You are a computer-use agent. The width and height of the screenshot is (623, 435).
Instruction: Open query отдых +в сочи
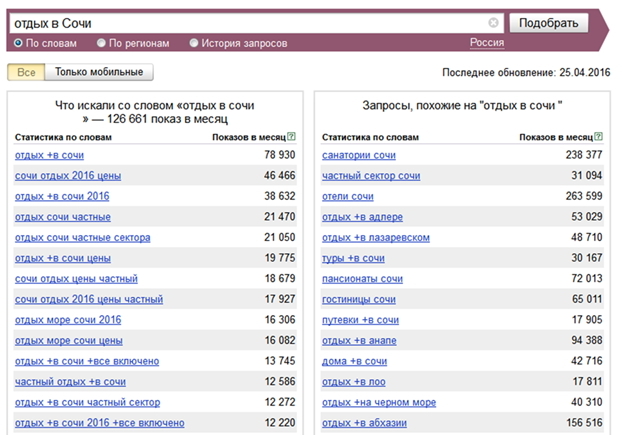click(x=49, y=155)
